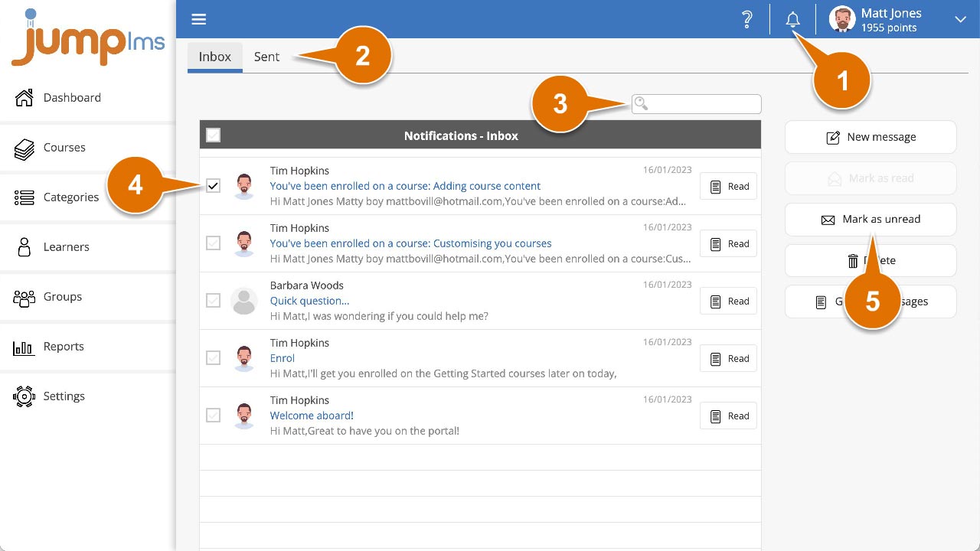Click Barbara Woods placeholder avatar
Image resolution: width=980 pixels, height=551 pixels.
tap(243, 301)
